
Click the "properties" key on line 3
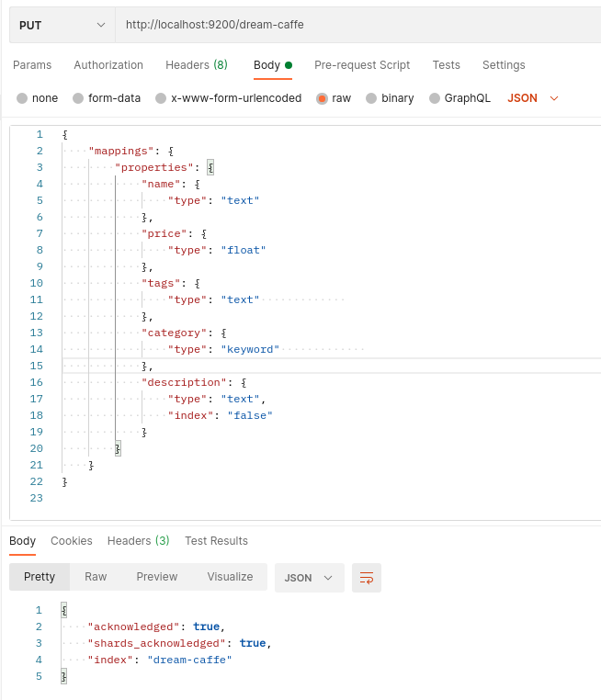(154, 168)
